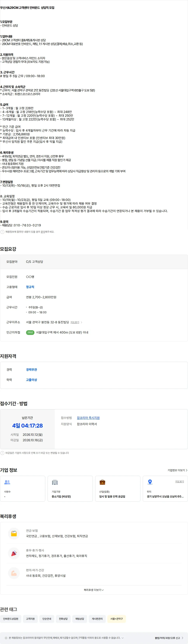Click the info icon beside 채용정보에 잘못된 내용
This screenshot has height=644, width=188.
pos(2,232)
